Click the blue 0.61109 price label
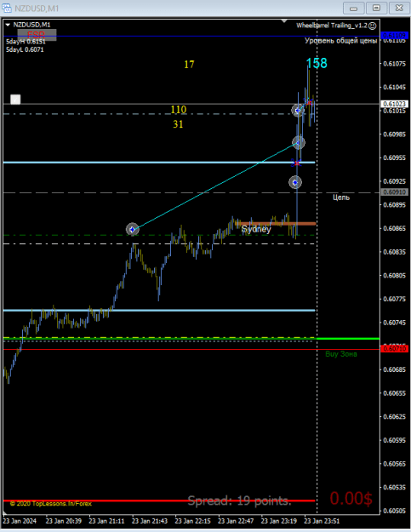This screenshot has width=411, height=532. pos(394,35)
